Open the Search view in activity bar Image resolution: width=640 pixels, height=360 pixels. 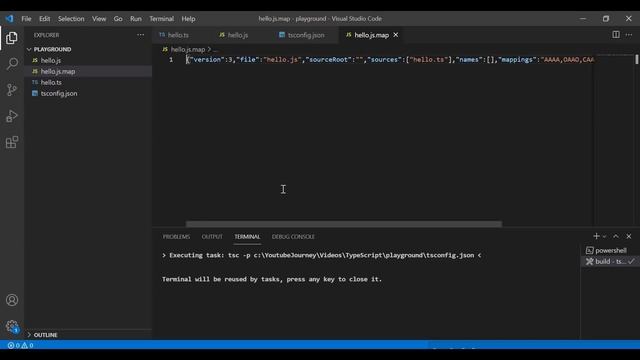[12, 64]
